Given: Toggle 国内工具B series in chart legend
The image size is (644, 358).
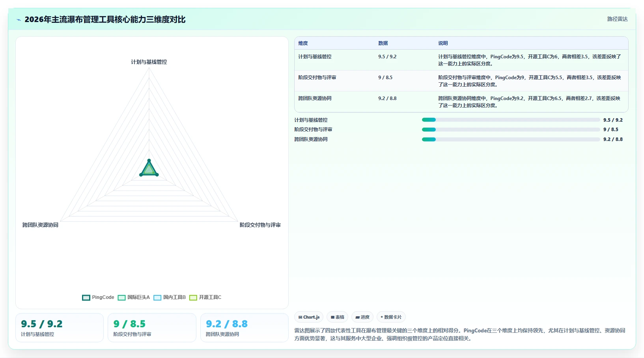Looking at the screenshot, I should click(x=170, y=297).
